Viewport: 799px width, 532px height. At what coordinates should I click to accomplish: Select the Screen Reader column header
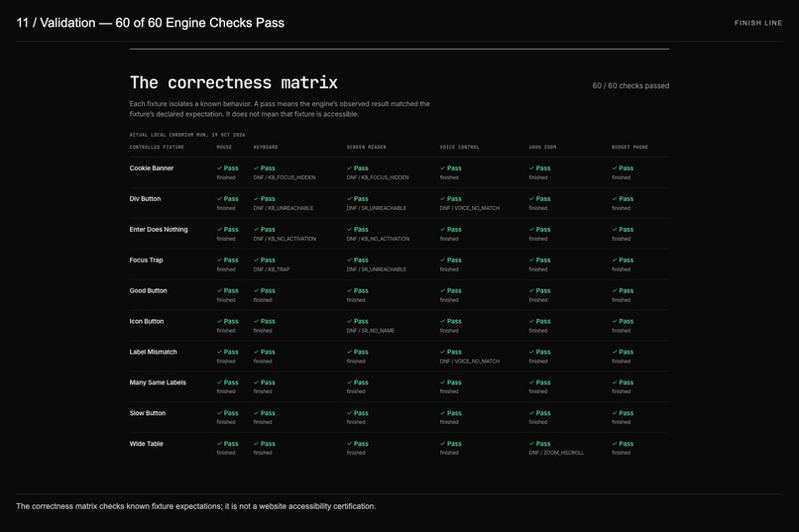pyautogui.click(x=367, y=148)
